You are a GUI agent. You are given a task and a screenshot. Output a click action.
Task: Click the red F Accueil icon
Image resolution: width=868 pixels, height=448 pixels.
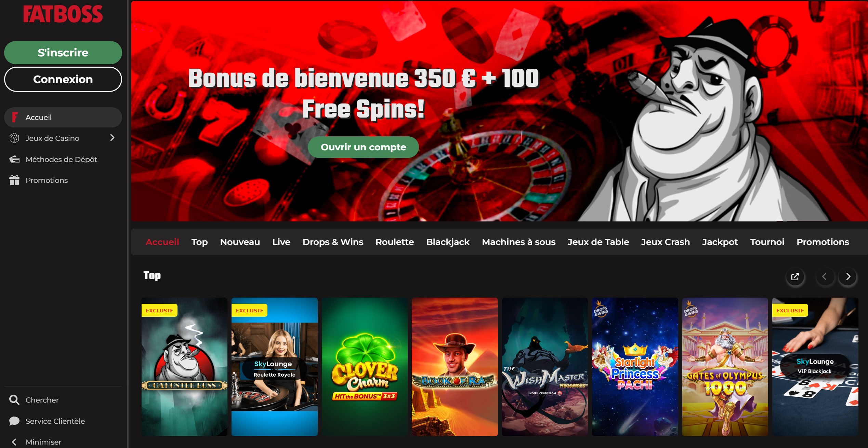(15, 117)
